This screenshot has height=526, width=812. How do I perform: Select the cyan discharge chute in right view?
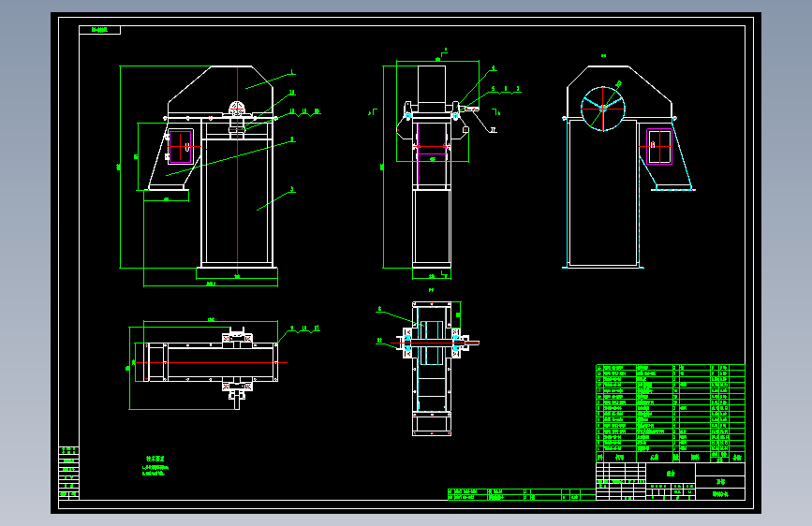667,155
